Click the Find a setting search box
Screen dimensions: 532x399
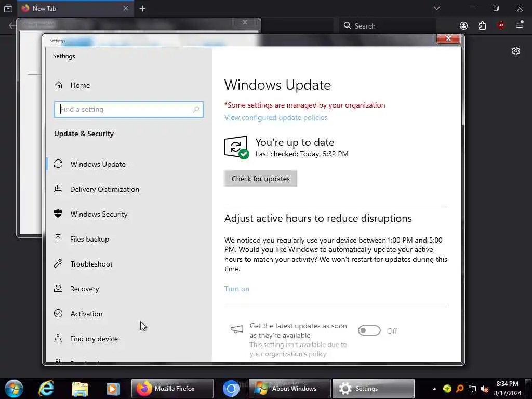(129, 110)
